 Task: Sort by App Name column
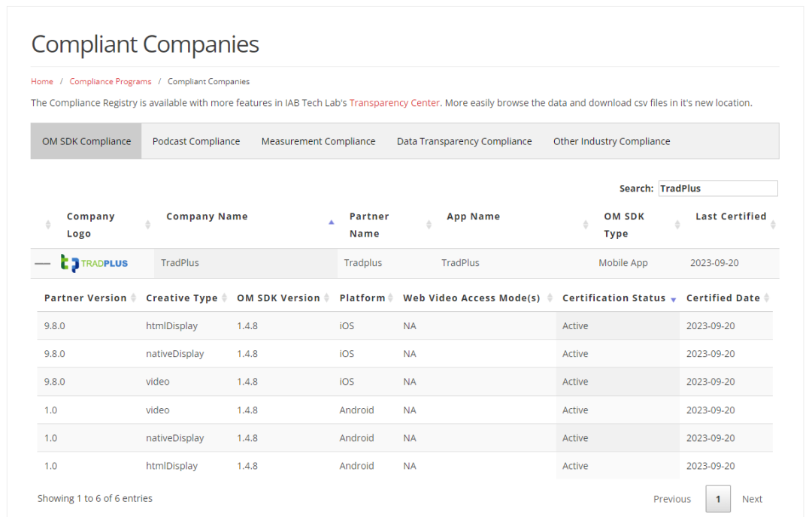tap(473, 216)
